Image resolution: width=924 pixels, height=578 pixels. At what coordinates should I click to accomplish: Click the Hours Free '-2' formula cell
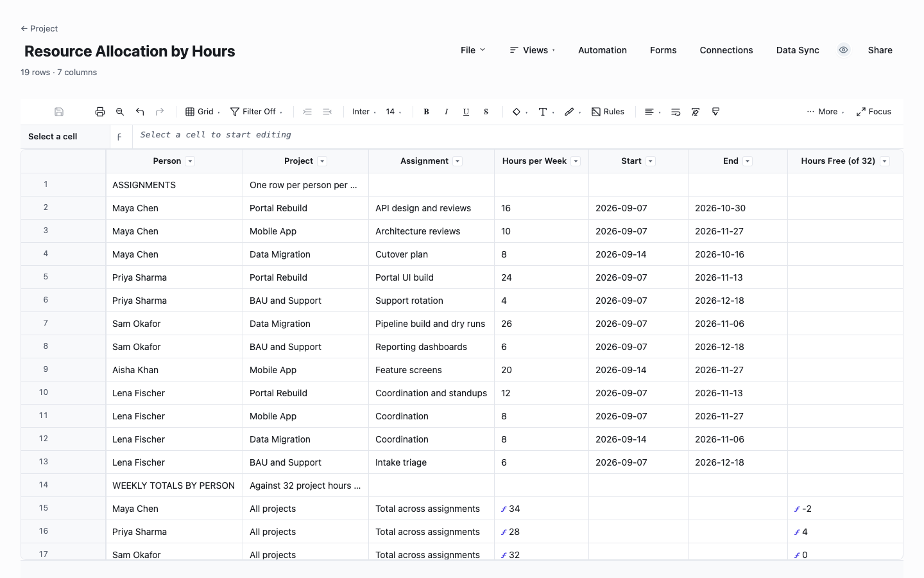click(846, 509)
